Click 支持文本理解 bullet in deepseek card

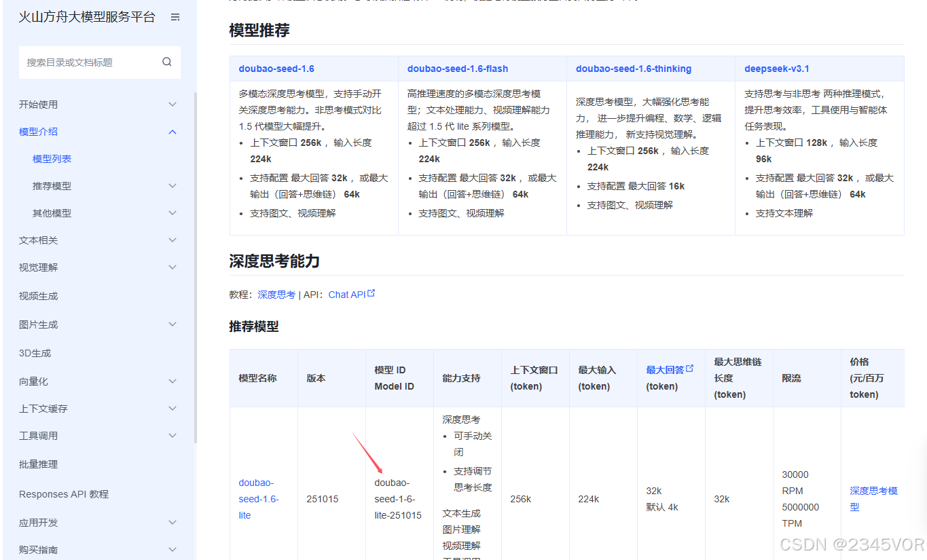[784, 213]
